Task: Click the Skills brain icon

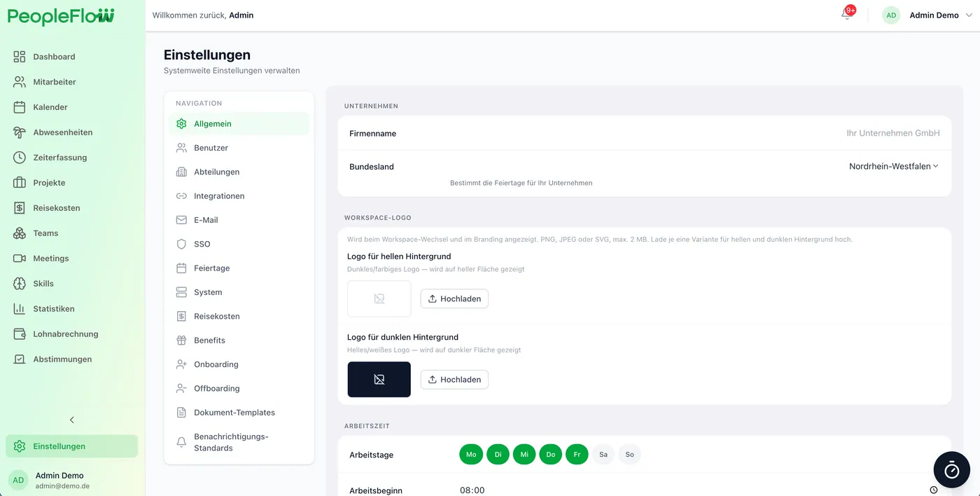Action: point(20,284)
